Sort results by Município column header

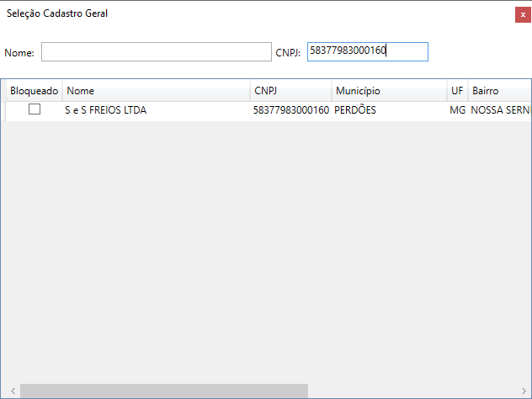(389, 90)
